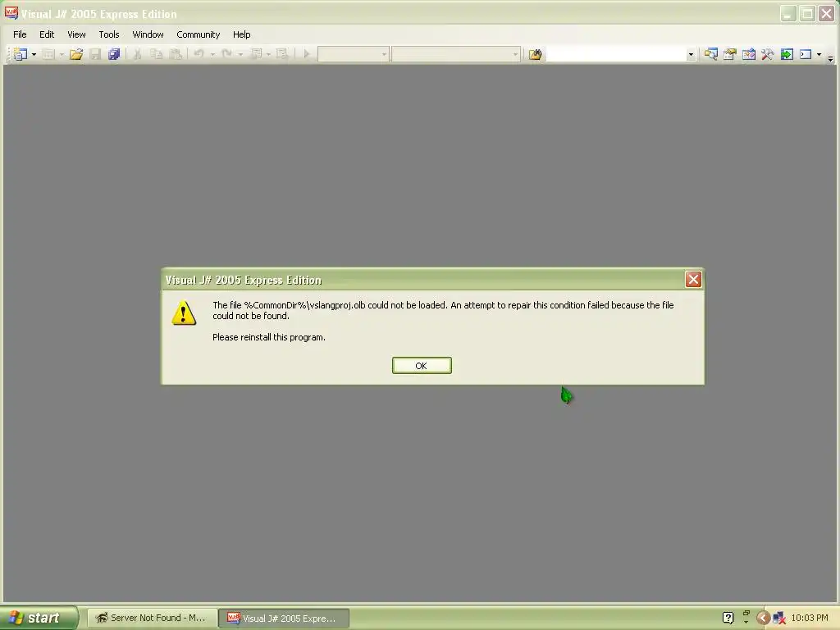Open the Tools menu
Screen dimensions: 840x630
pos(109,34)
